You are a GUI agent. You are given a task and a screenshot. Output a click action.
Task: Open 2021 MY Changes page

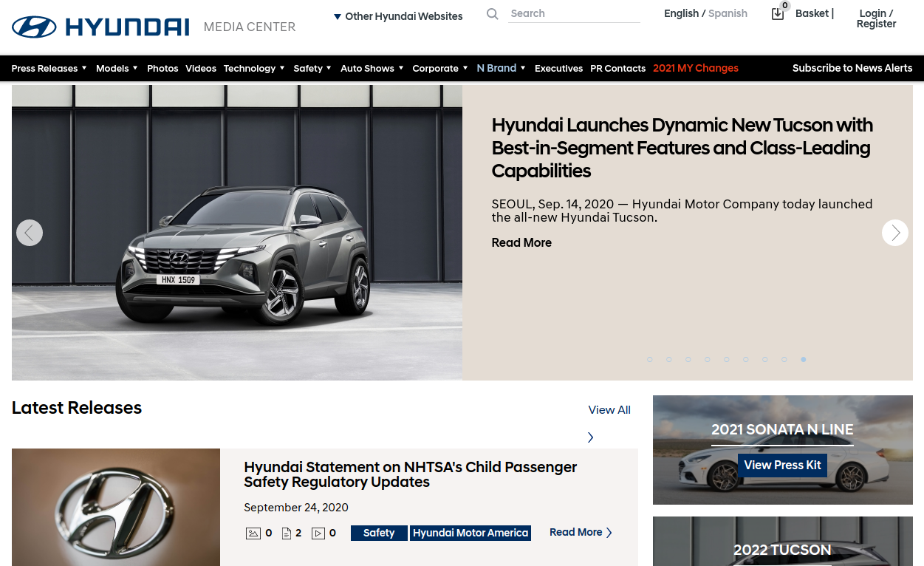coord(696,68)
